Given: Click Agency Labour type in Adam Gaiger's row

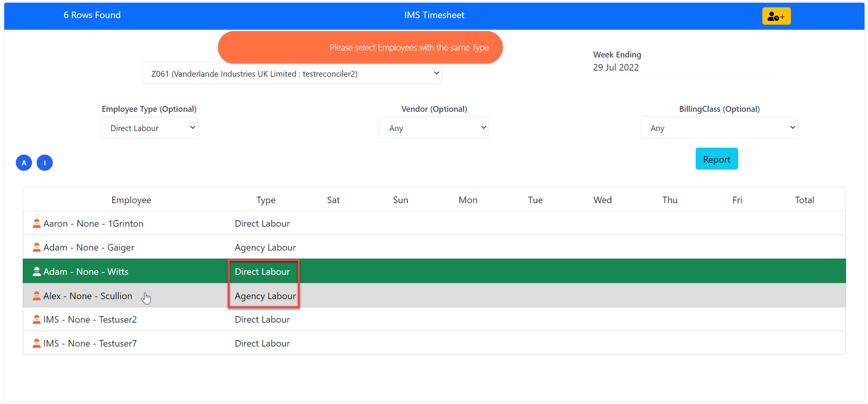Looking at the screenshot, I should point(265,247).
